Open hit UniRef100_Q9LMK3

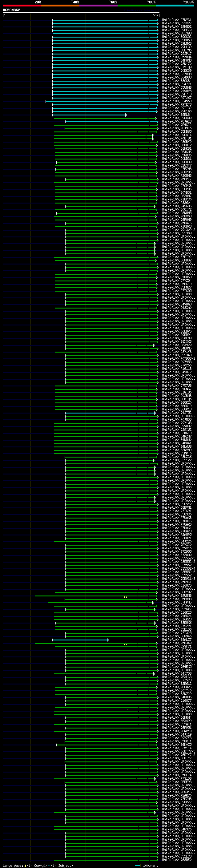click(x=176, y=43)
